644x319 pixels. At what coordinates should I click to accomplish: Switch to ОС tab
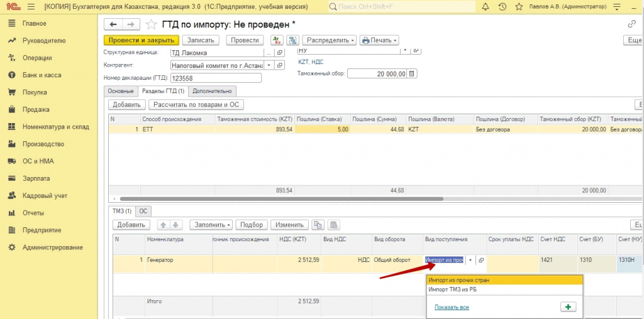(x=143, y=211)
